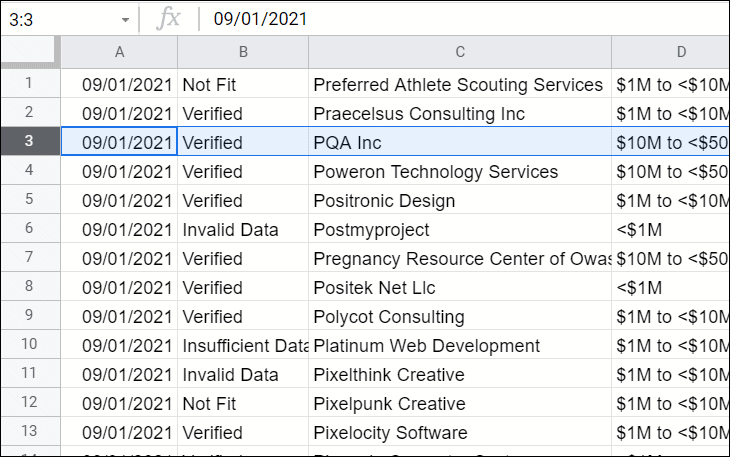The image size is (730, 457).
Task: Select the Insufficient Data cell in row 10
Action: point(243,345)
